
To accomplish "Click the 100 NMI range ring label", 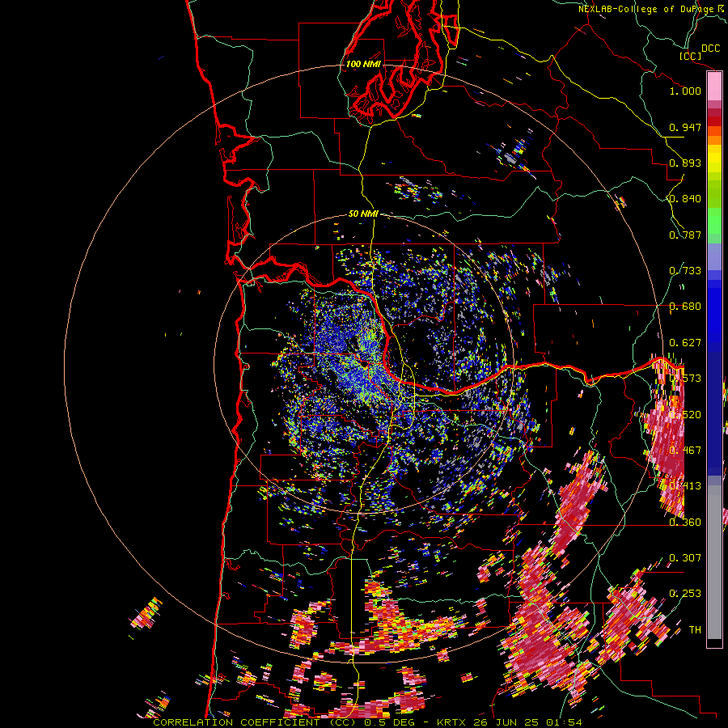I will 363,64.
